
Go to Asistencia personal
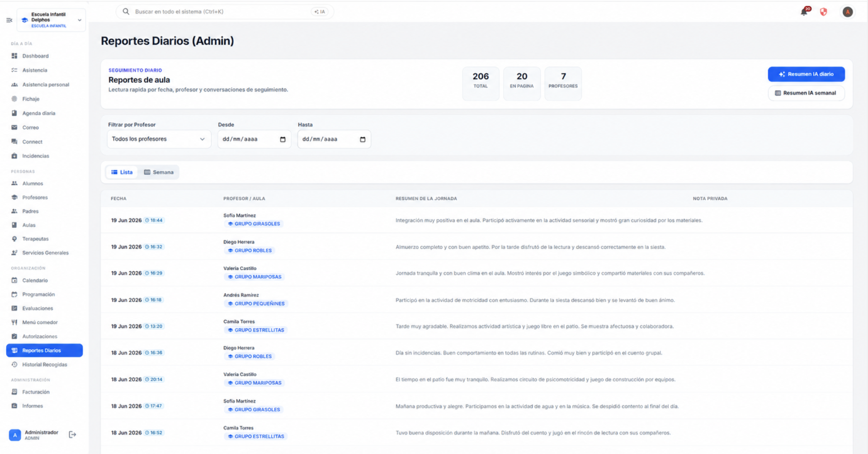pos(44,85)
